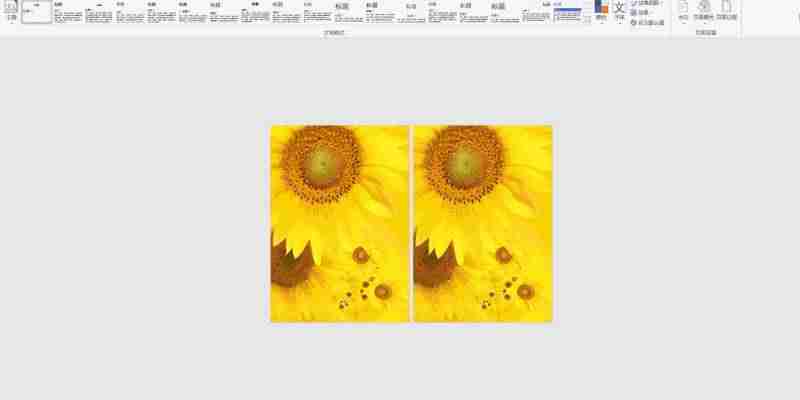
Task: Click the Document Formatting group label
Action: (x=334, y=33)
